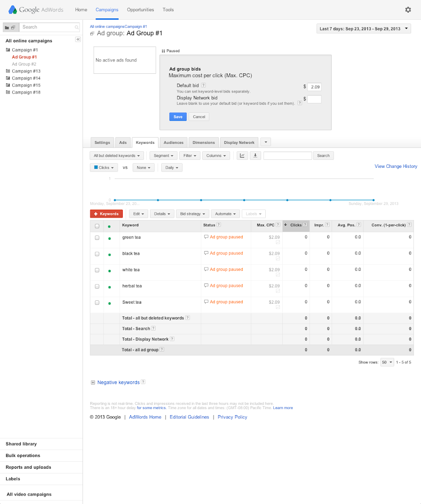Click Avg. Pos. column help icon
421x504 pixels.
point(358,225)
